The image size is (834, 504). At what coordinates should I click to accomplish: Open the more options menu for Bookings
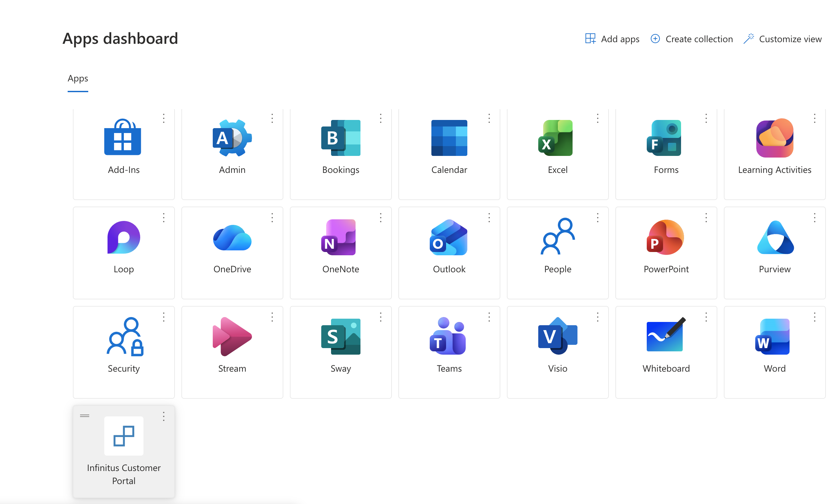click(381, 118)
